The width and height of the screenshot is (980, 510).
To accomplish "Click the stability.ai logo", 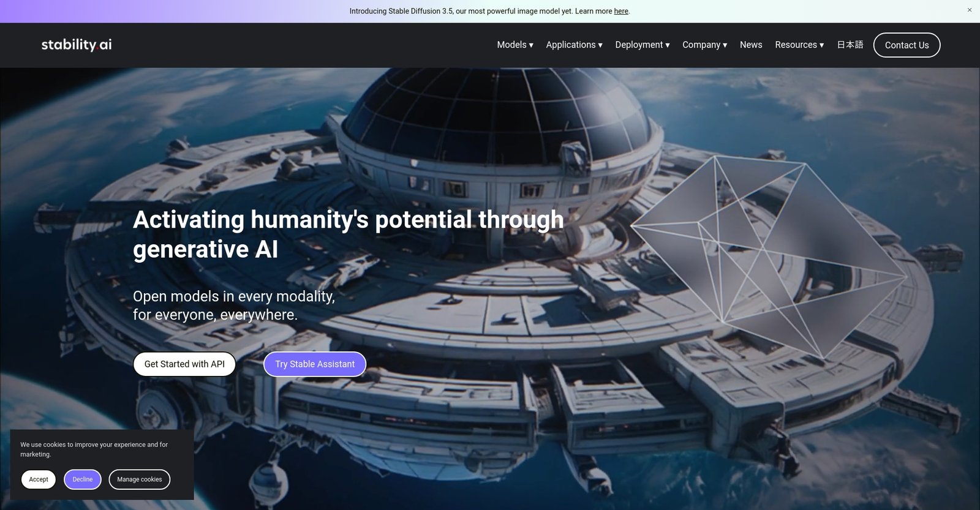I will click(x=77, y=45).
